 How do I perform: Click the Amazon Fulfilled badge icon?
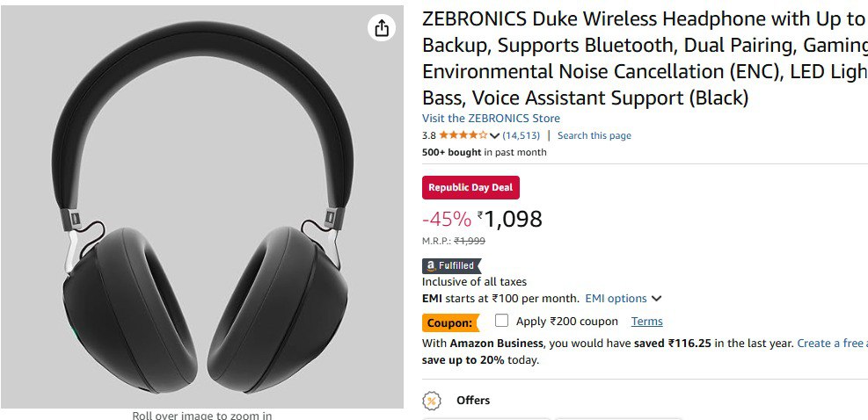point(452,265)
